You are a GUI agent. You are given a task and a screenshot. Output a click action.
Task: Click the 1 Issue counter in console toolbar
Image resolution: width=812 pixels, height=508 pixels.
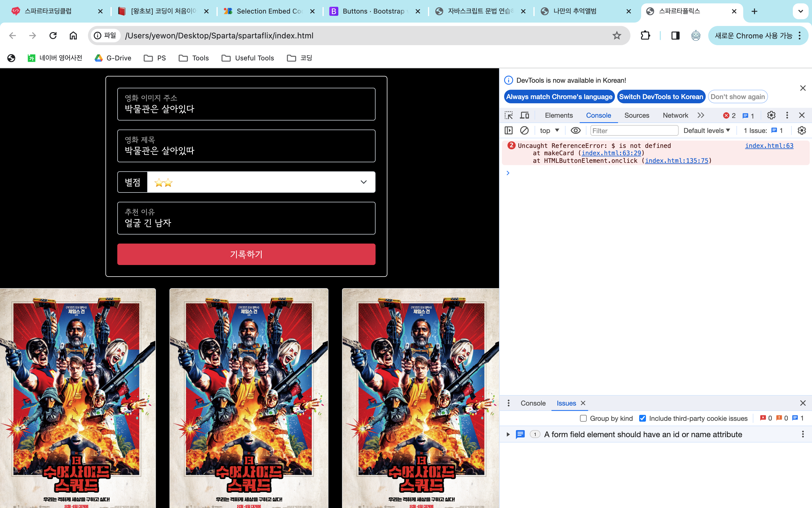click(x=763, y=130)
